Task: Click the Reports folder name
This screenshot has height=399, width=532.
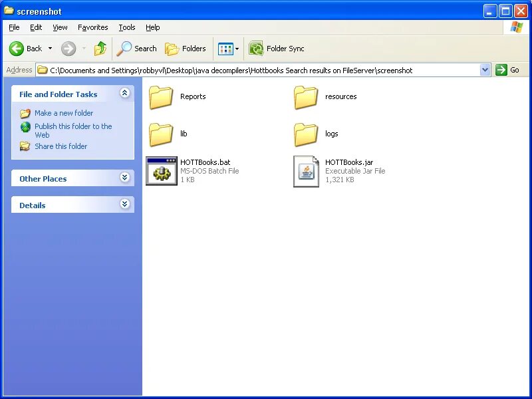Action: tap(193, 96)
